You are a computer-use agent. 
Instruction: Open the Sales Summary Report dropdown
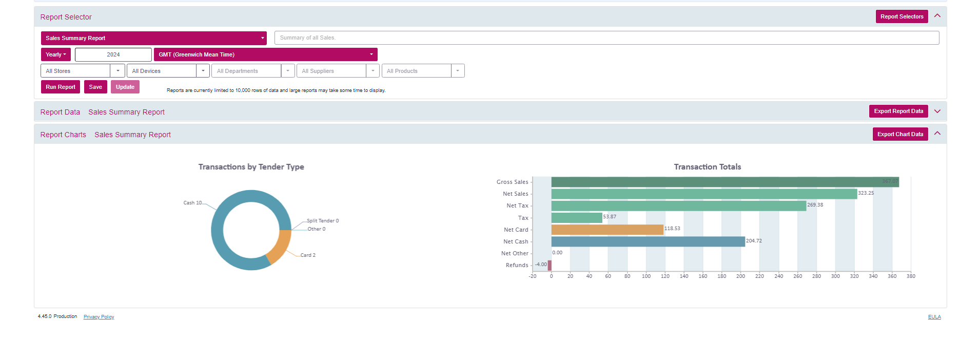153,38
